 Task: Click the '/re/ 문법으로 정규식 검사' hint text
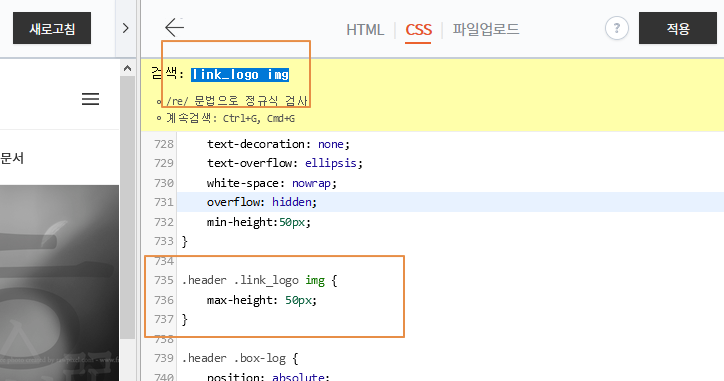click(237, 101)
